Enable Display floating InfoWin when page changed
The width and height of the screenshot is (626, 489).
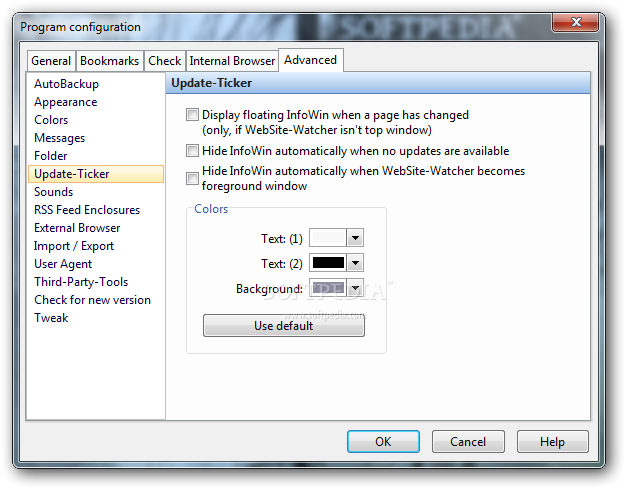pyautogui.click(x=192, y=115)
